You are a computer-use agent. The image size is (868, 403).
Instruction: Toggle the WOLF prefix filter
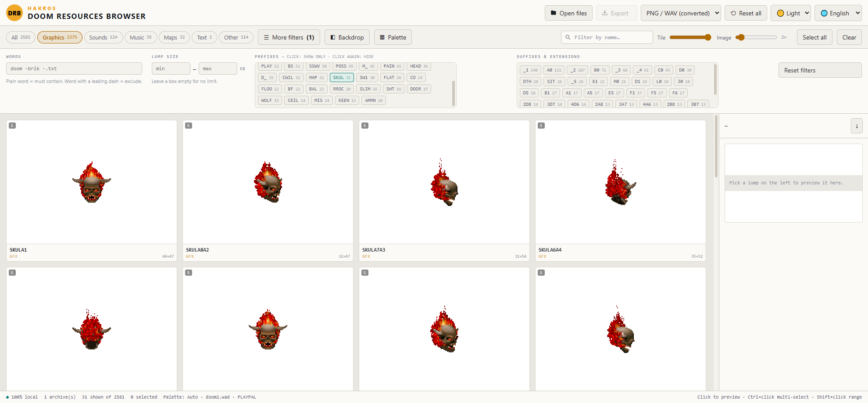pos(270,101)
